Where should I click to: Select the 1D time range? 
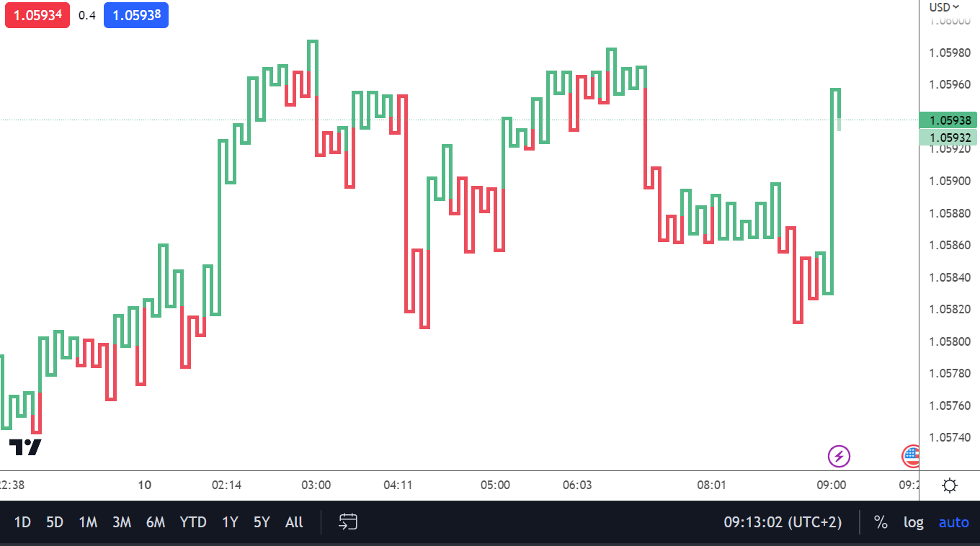tap(22, 522)
